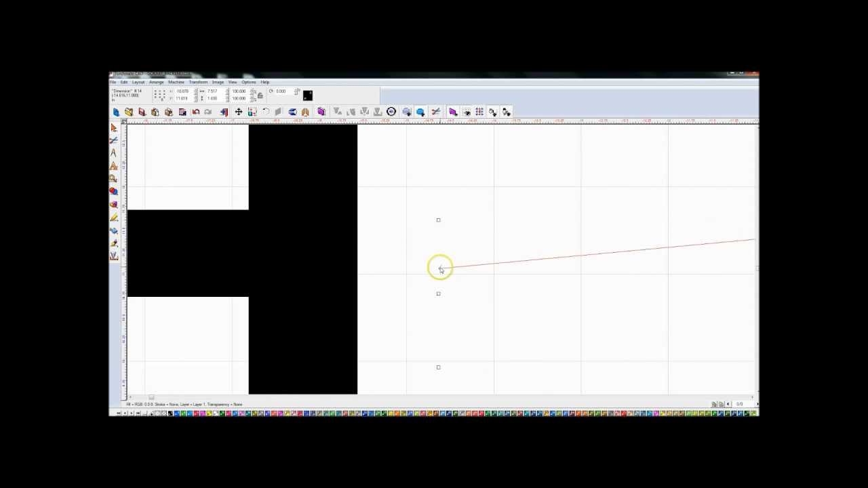This screenshot has height=488, width=868.
Task: Click the New document toolbar icon
Action: [116, 112]
